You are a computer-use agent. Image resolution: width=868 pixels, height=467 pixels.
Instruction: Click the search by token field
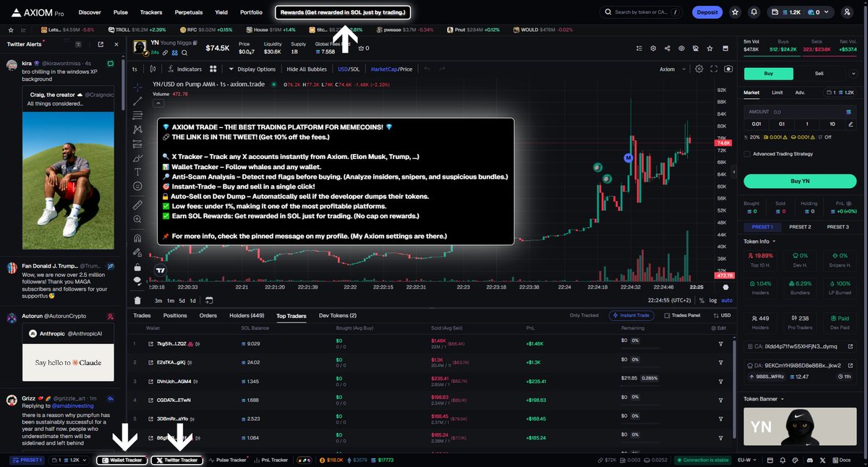tap(640, 12)
